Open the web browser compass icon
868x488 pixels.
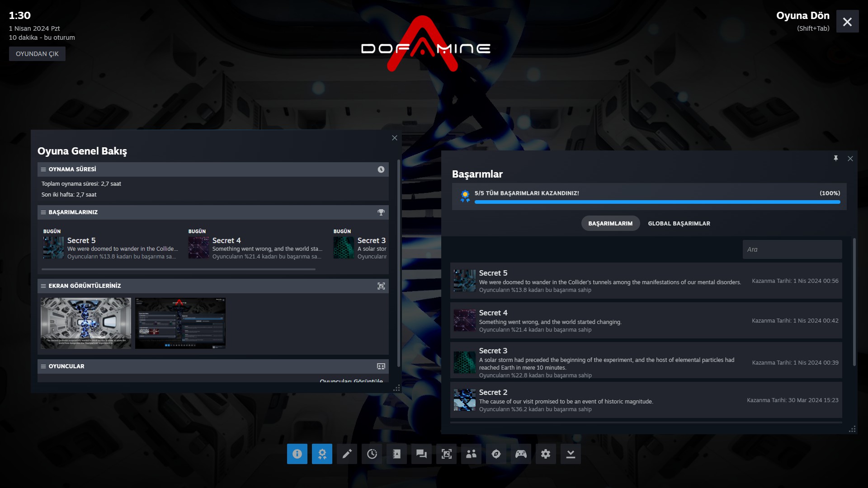[496, 454]
